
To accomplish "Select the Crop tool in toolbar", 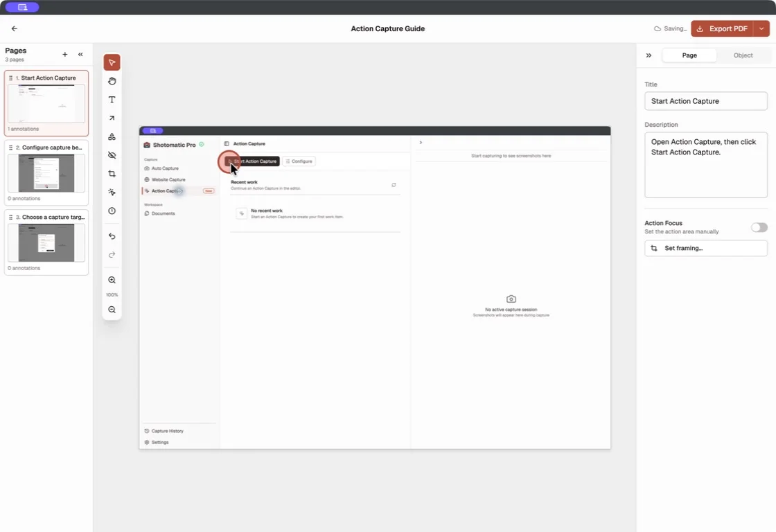I will 112,174.
